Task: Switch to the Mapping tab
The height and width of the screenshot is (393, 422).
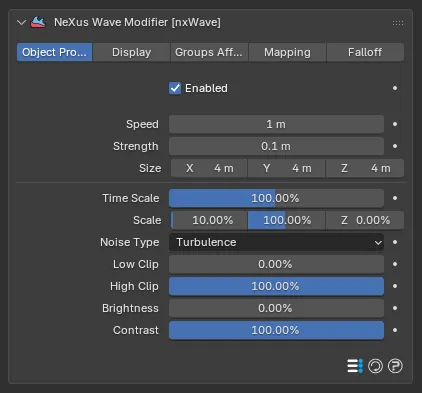Action: point(287,52)
